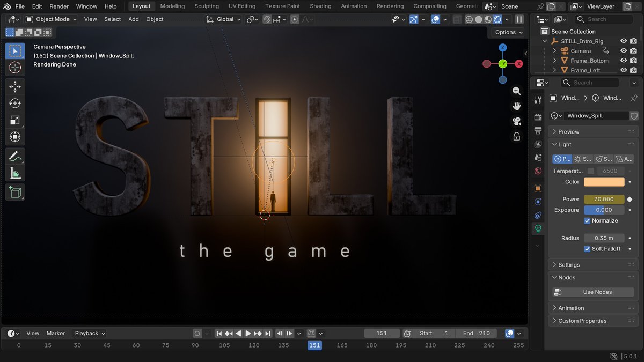Open the View Layer properties tab

point(538,144)
